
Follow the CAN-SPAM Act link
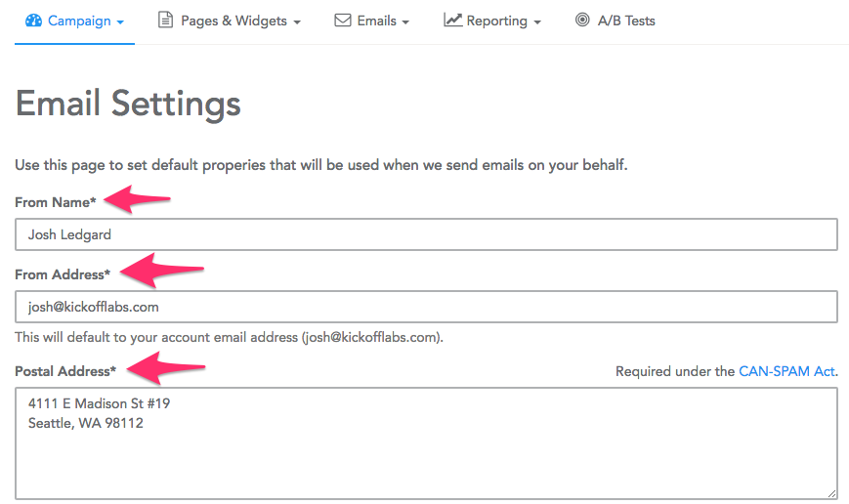tap(787, 371)
